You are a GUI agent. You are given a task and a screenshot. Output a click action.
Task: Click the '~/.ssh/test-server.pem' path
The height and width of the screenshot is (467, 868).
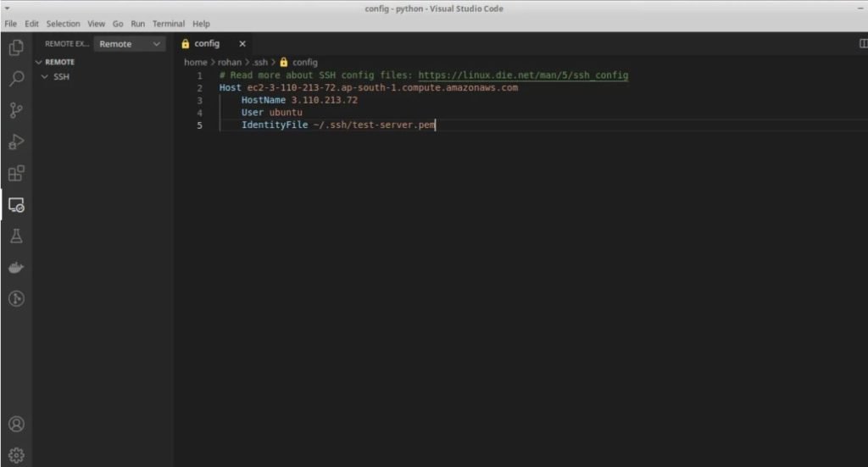click(x=374, y=125)
